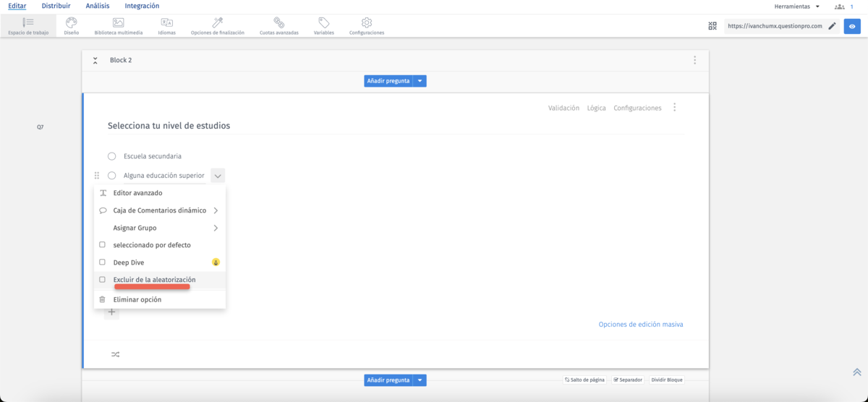Click the Validación link
The image size is (868, 402).
tap(563, 108)
